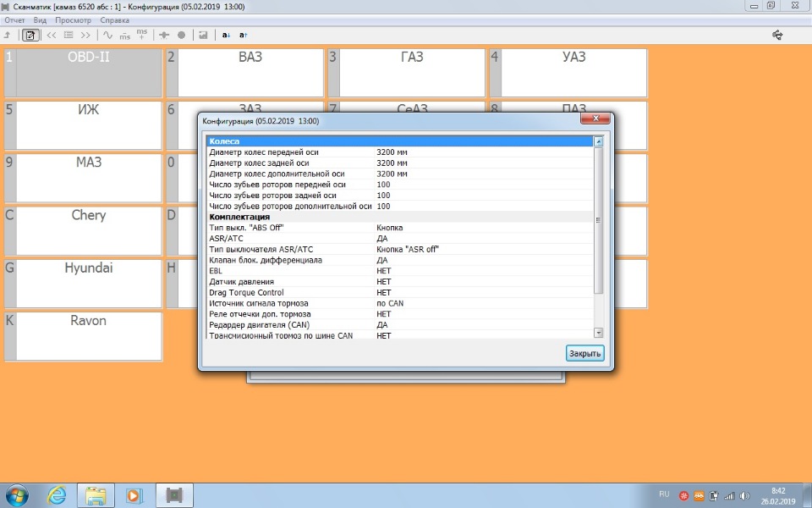
Task: Click the notes/report edit toolbar icon
Action: click(31, 36)
